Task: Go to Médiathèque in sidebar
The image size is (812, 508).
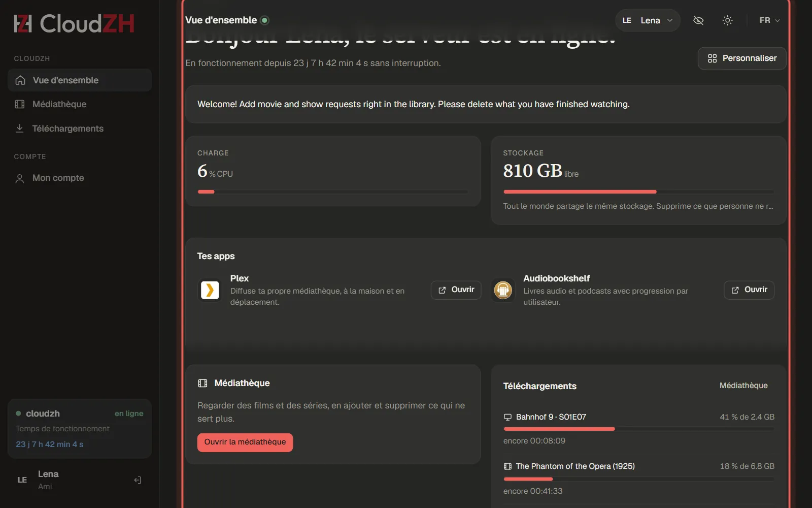Action: pos(80,104)
